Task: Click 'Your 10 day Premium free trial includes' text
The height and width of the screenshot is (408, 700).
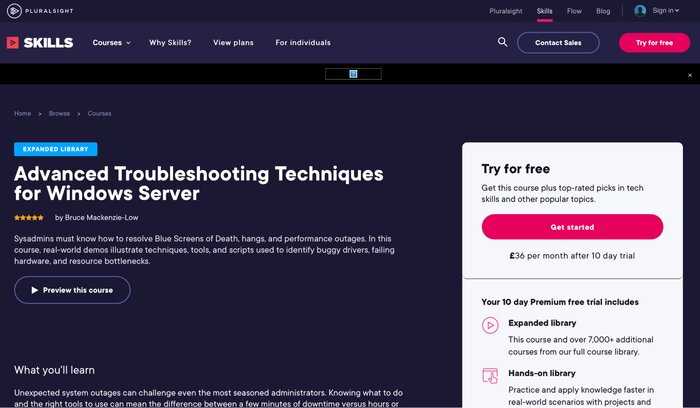Action: click(560, 302)
